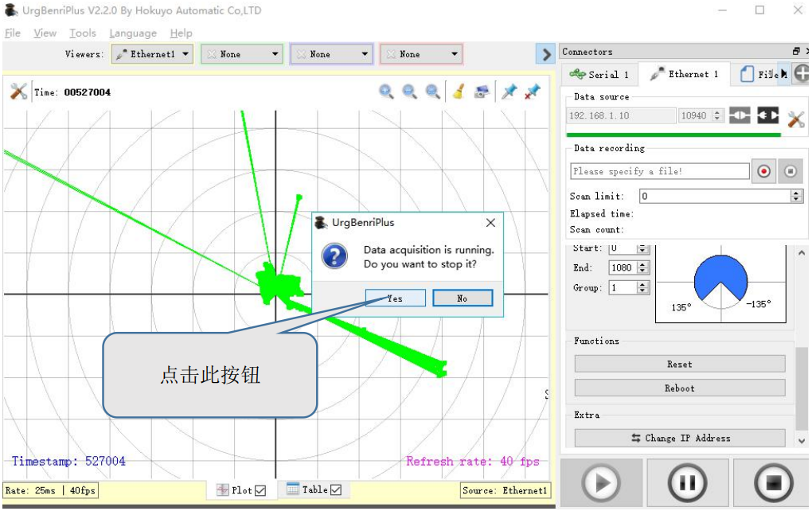The width and height of the screenshot is (812, 511).
Task: Open the Tools menu
Action: [x=82, y=33]
